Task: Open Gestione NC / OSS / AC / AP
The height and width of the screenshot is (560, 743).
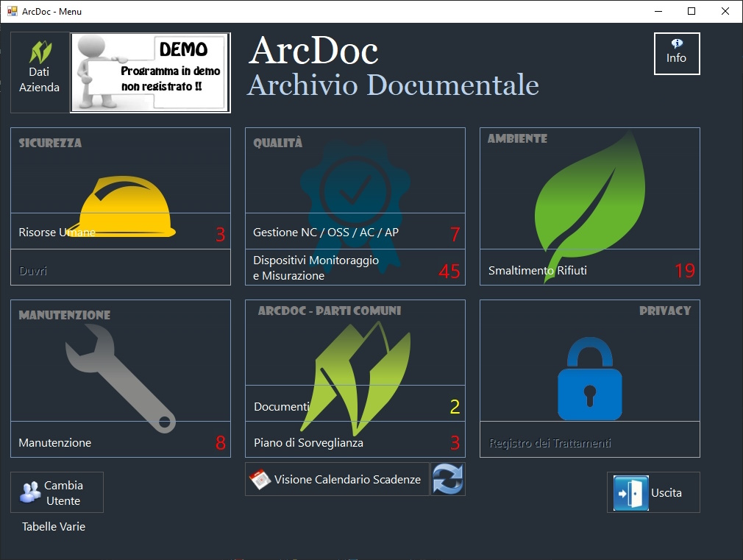Action: 355,231
